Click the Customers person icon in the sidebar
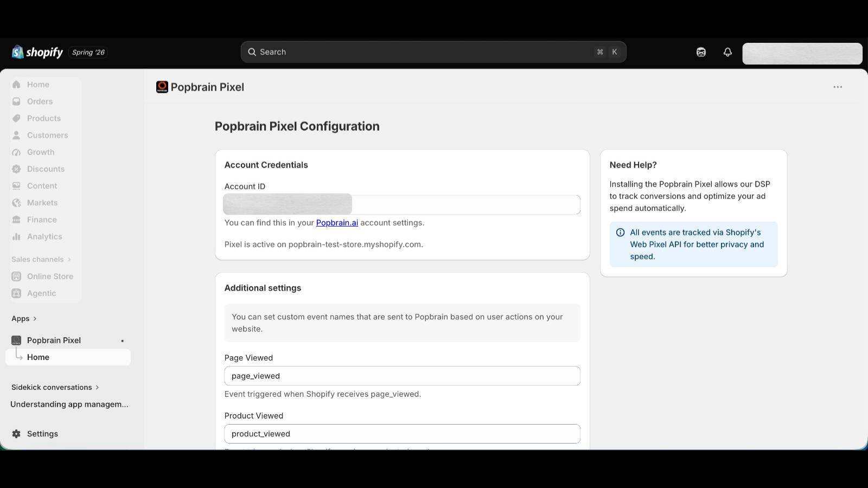 (16, 135)
